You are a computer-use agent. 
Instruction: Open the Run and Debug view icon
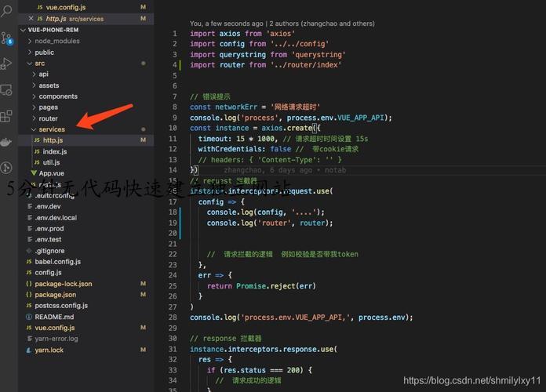(6, 64)
